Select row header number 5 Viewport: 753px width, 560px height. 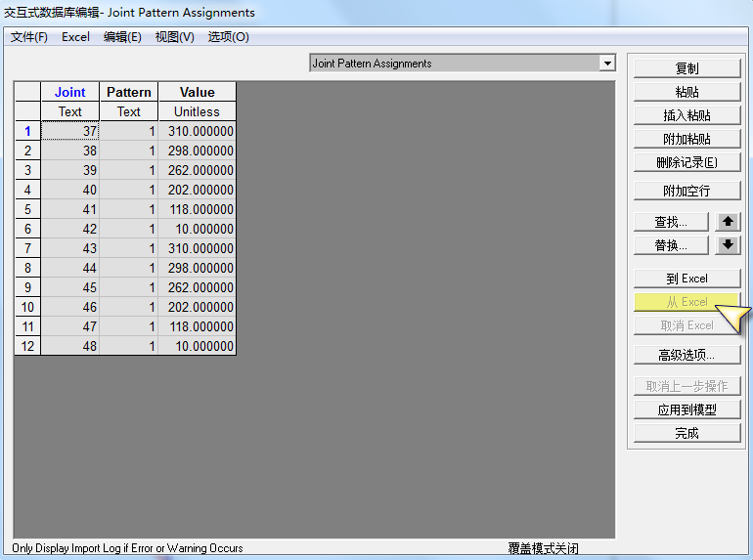pos(27,209)
